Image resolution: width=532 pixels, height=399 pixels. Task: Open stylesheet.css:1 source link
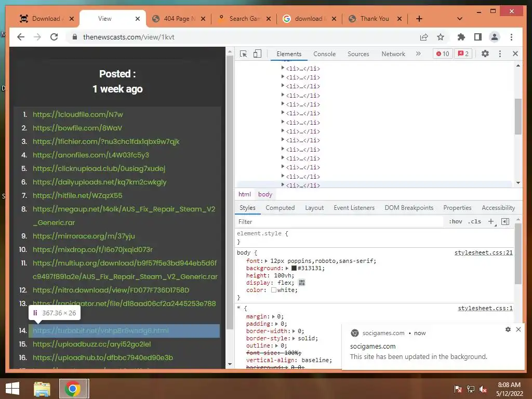(x=485, y=308)
